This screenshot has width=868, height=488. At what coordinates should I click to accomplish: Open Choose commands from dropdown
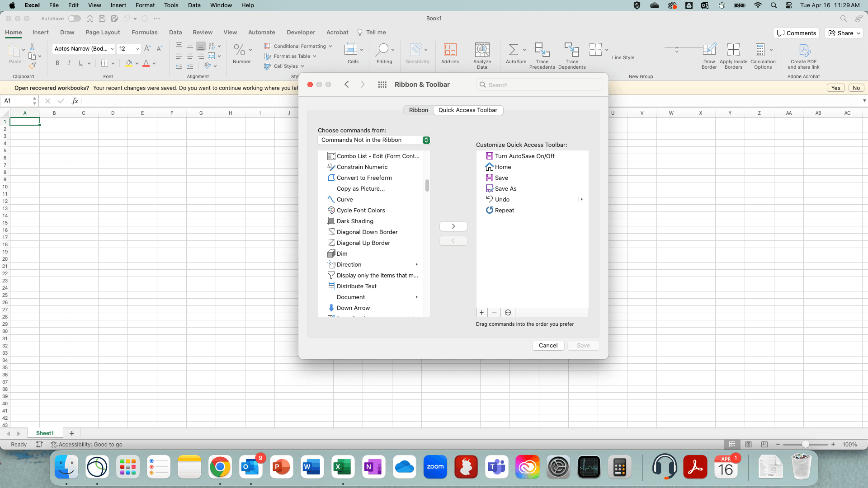click(x=374, y=140)
